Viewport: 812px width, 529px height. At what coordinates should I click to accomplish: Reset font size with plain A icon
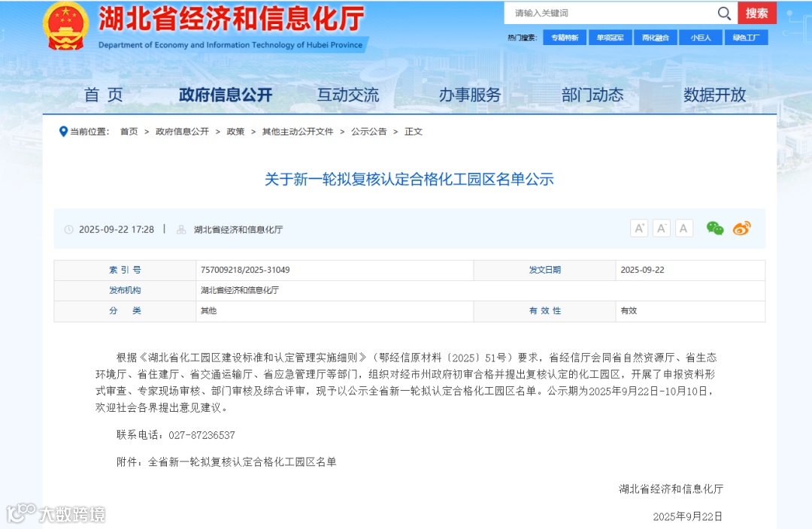683,228
